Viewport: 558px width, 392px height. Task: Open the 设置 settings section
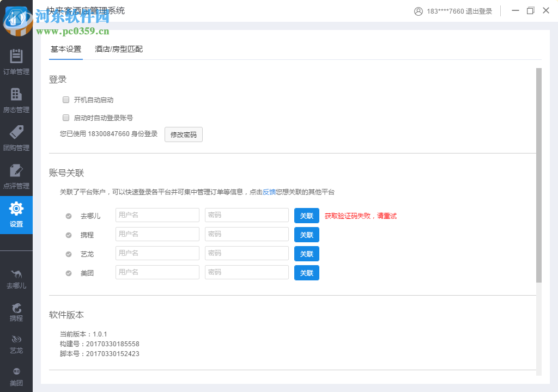click(16, 214)
